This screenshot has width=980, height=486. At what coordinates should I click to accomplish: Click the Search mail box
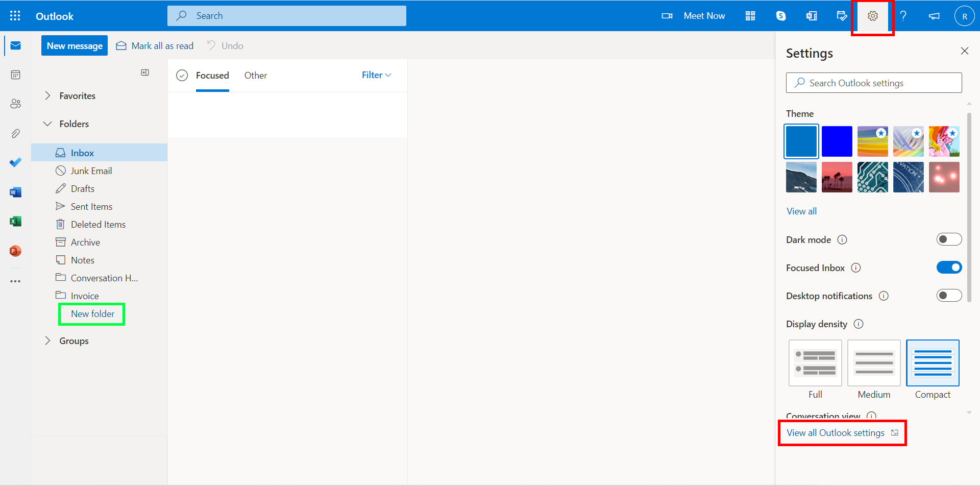click(287, 16)
